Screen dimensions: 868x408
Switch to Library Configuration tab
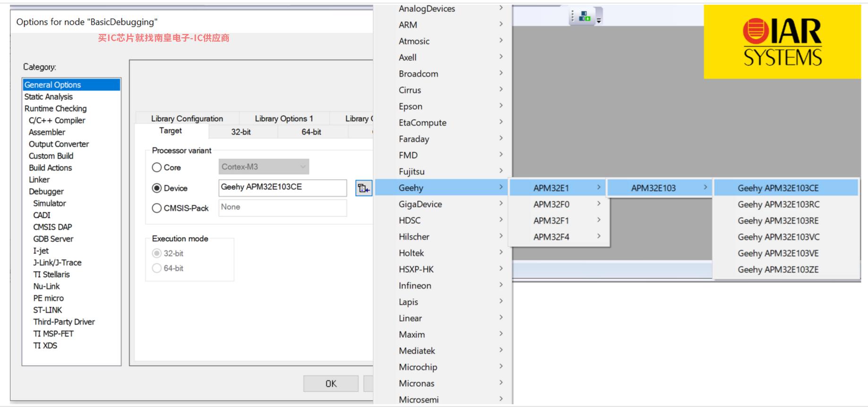(x=187, y=119)
